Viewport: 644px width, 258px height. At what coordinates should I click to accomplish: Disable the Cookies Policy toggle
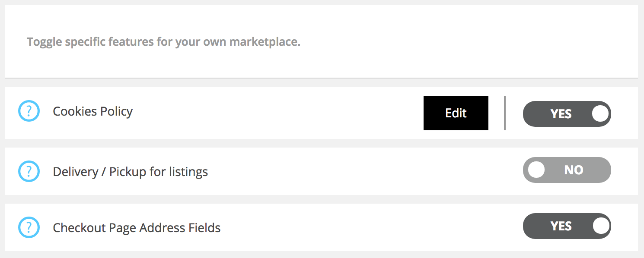point(567,114)
